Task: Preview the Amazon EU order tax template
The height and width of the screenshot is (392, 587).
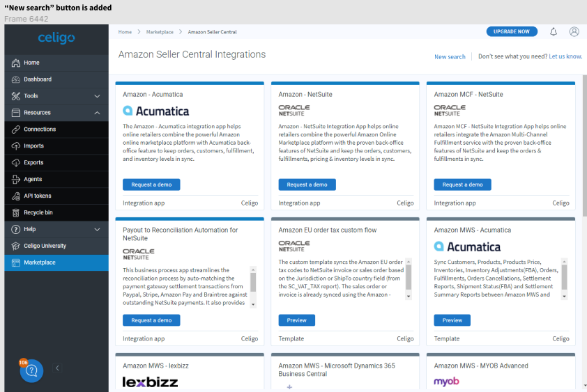Action: pyautogui.click(x=296, y=320)
